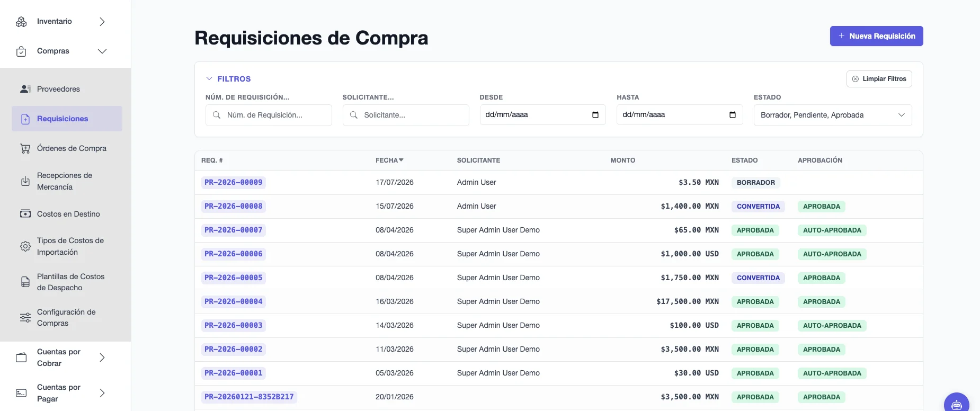This screenshot has height=411, width=980.
Task: Click the Cuentas por Cobrar wallet icon
Action: click(x=21, y=358)
